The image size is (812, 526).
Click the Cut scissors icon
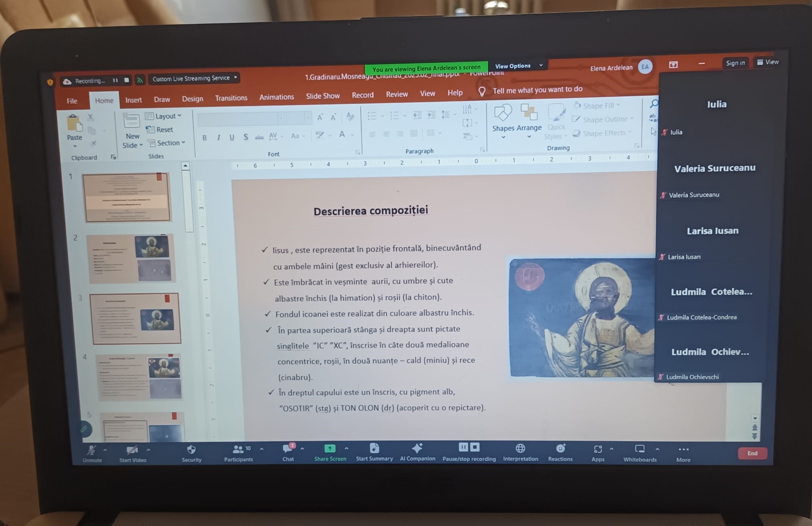[91, 117]
